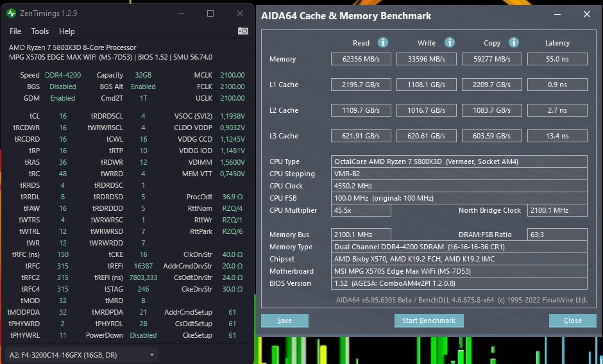
Task: Click the BGS Disabled value
Action: [x=63, y=87]
